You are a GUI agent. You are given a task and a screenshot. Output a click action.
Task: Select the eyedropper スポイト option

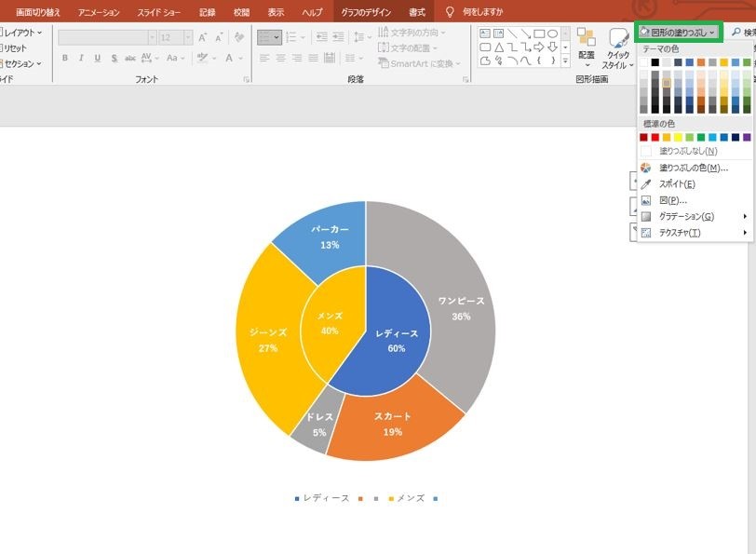click(677, 183)
